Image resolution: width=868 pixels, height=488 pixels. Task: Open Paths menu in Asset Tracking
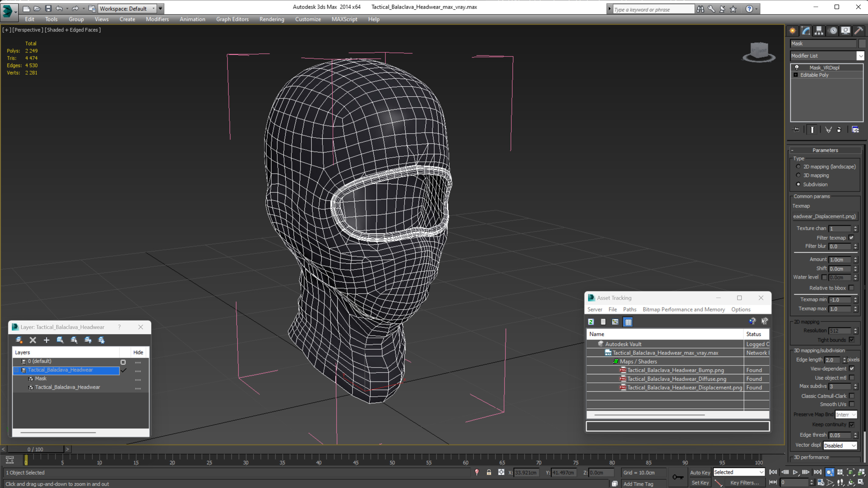click(629, 309)
